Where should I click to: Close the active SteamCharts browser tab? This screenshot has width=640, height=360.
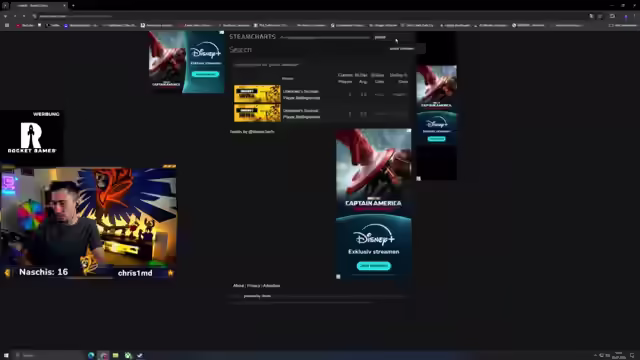(x=64, y=6)
